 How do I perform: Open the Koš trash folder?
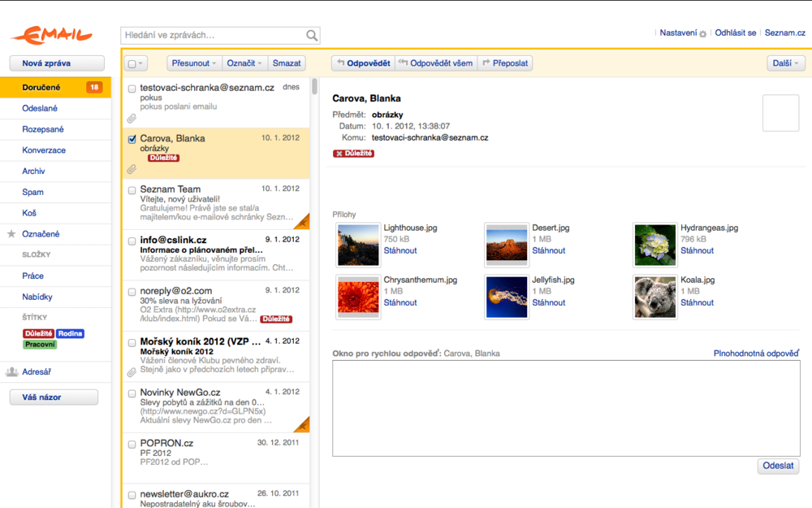tap(55, 213)
